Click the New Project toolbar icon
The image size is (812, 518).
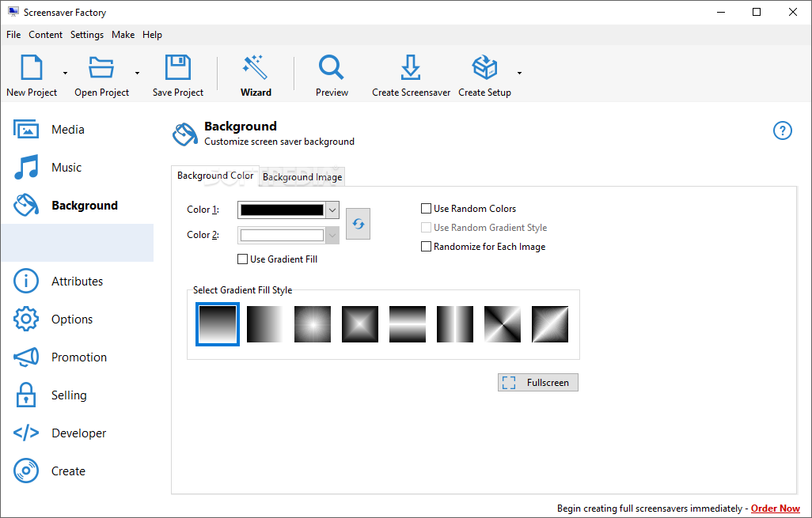click(x=31, y=67)
